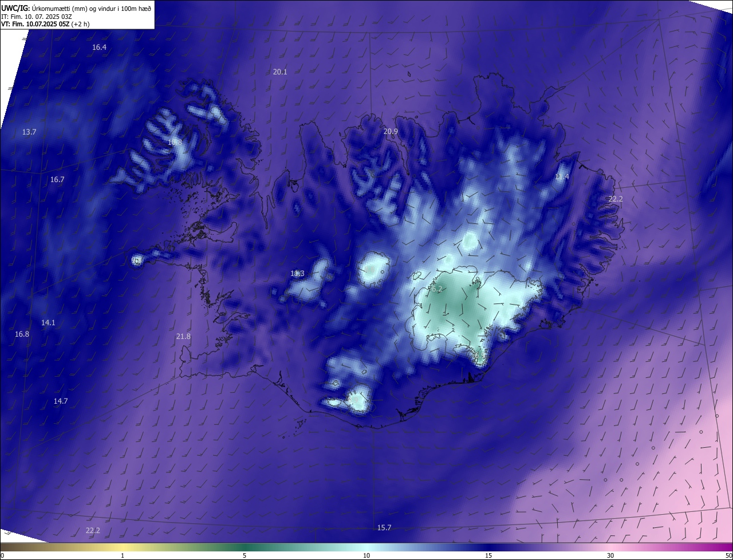Click the 14.7 value label
The height and width of the screenshot is (560, 733).
(x=61, y=401)
